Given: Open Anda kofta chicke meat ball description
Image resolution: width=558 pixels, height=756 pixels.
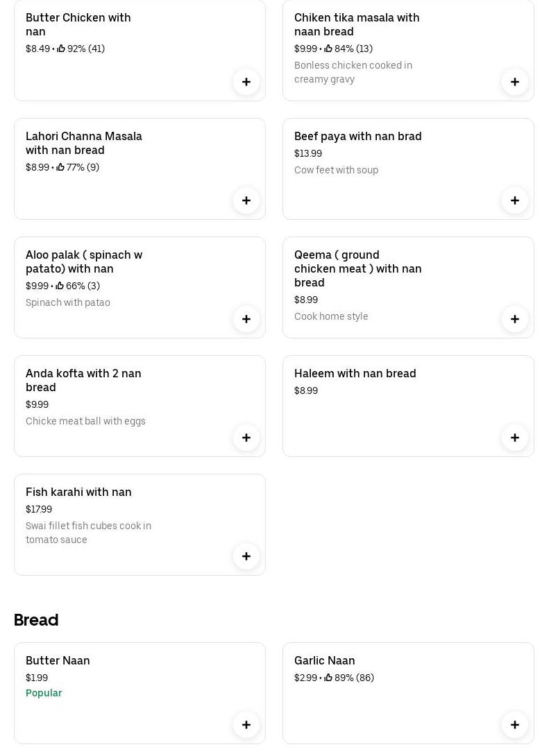Looking at the screenshot, I should (85, 421).
